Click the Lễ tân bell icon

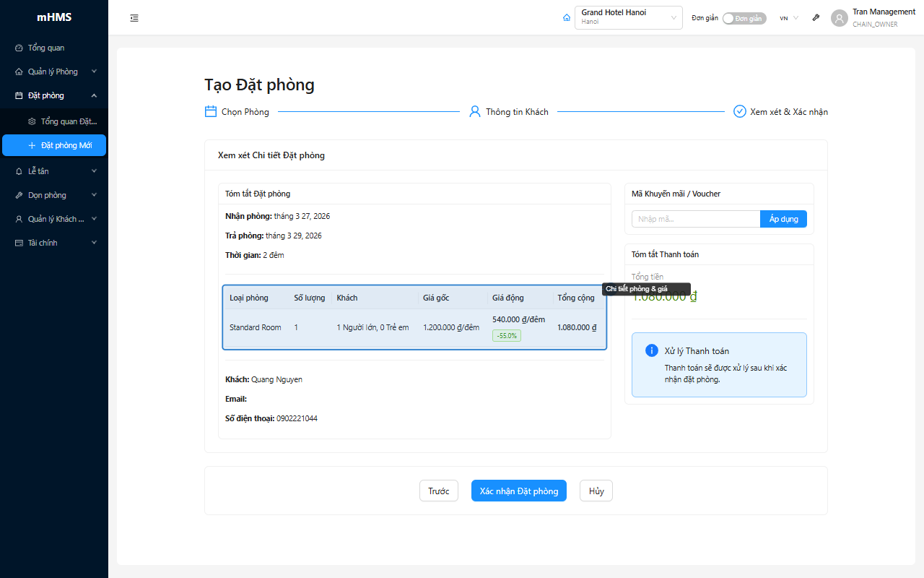point(19,171)
